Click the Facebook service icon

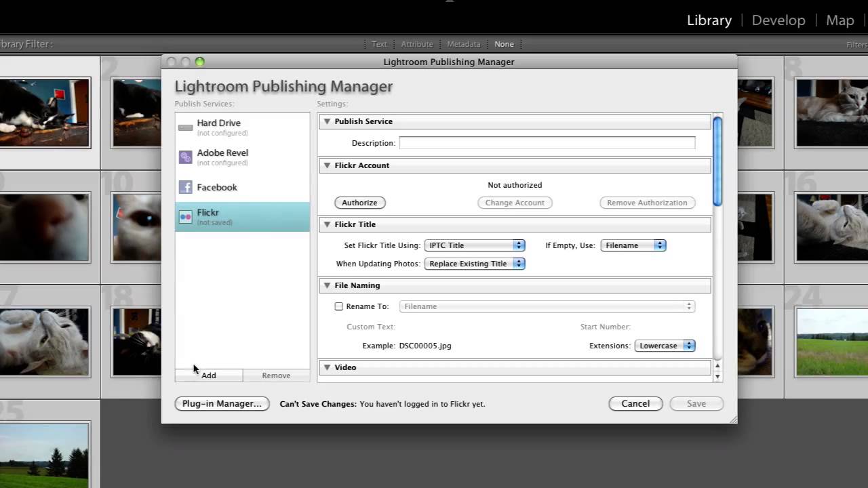point(185,187)
